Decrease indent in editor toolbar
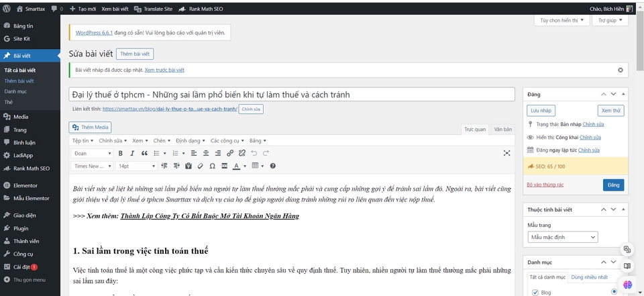The image size is (644, 296). tap(164, 166)
